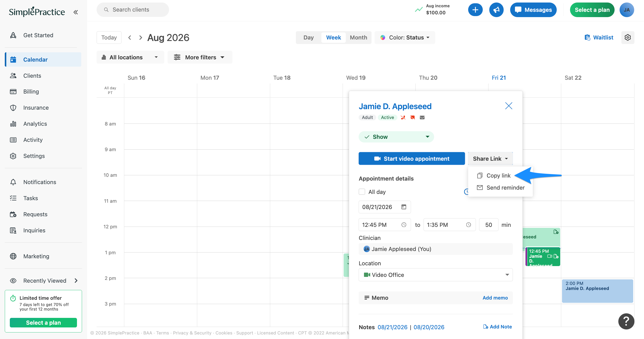644x339 pixels.
Task: Toggle the Share Link dropdown
Action: 490,159
